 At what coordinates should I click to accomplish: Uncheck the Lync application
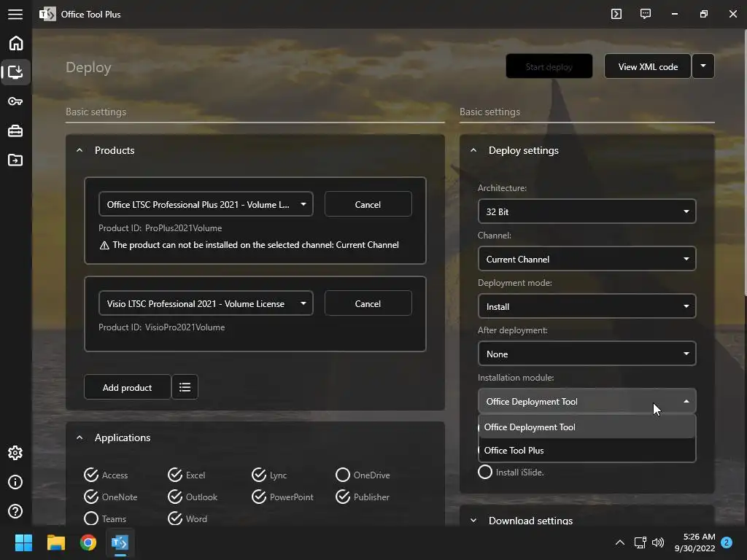click(x=270, y=475)
